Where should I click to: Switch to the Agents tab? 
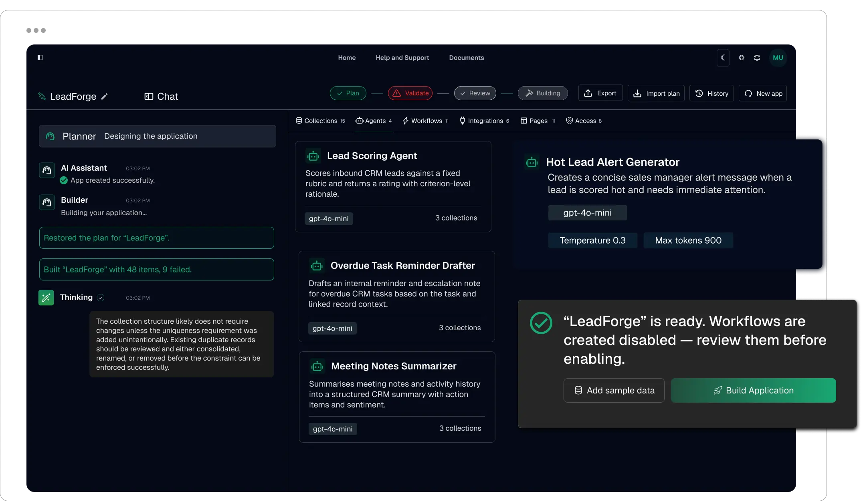(374, 121)
